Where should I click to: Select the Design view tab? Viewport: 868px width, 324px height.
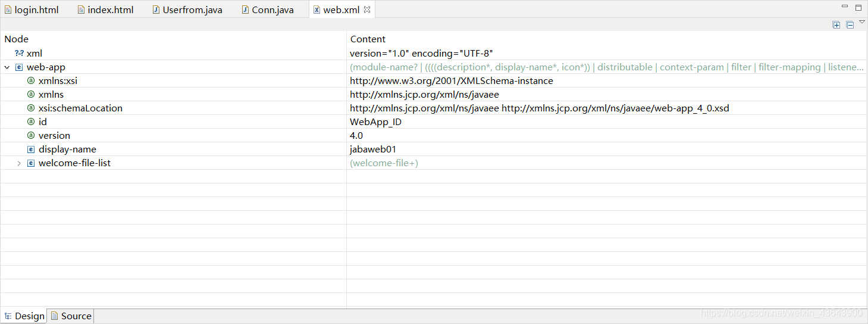[24, 316]
